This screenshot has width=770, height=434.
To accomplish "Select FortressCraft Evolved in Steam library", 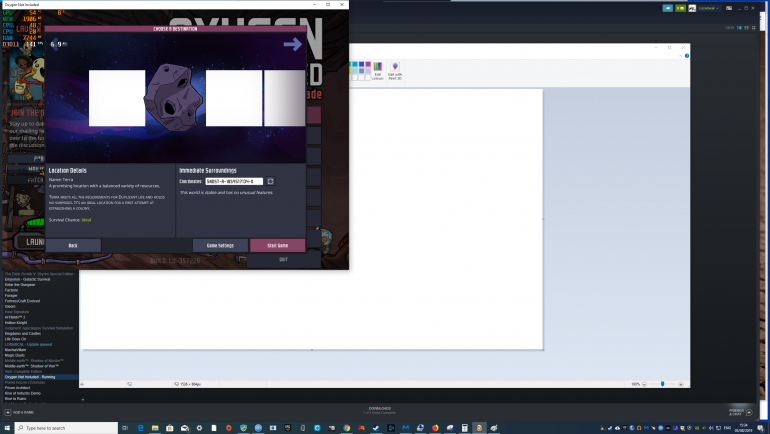I will click(x=23, y=301).
